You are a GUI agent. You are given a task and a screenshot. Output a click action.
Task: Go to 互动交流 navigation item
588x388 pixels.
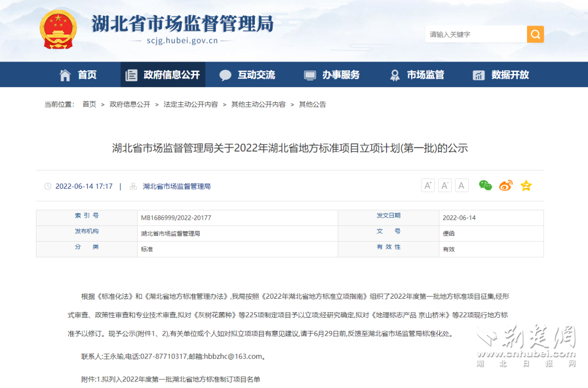tap(247, 75)
